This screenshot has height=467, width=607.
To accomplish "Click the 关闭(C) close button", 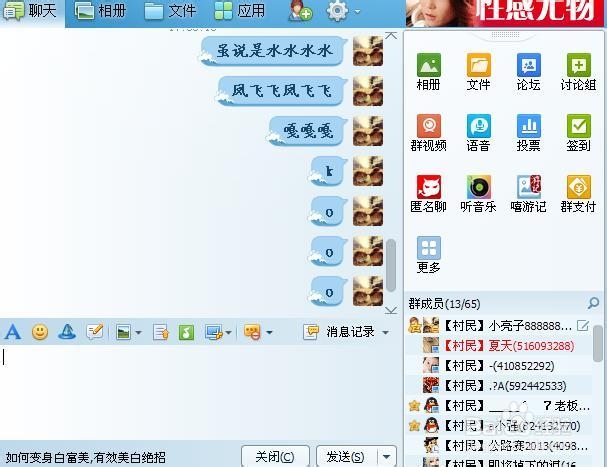I will click(x=275, y=457).
